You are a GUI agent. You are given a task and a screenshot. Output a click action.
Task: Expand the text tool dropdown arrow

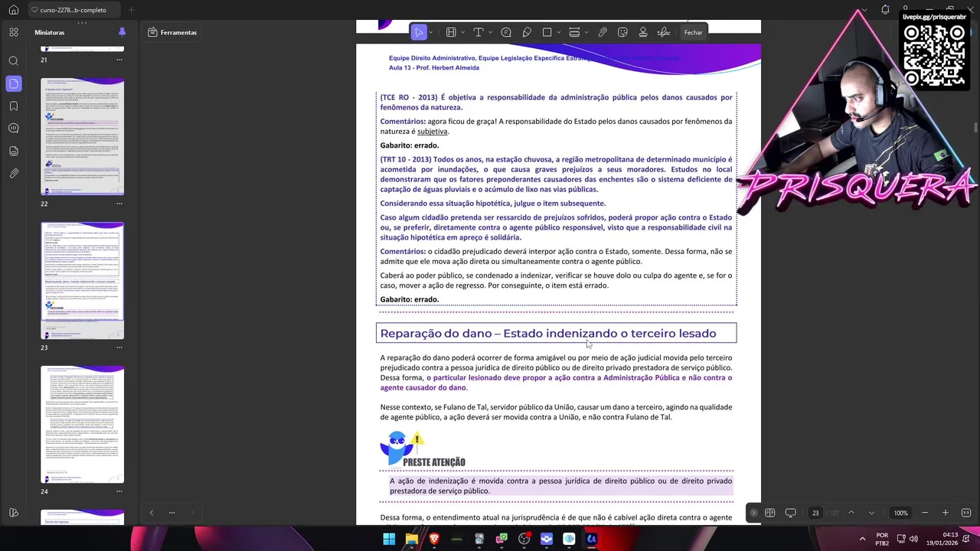pos(489,32)
